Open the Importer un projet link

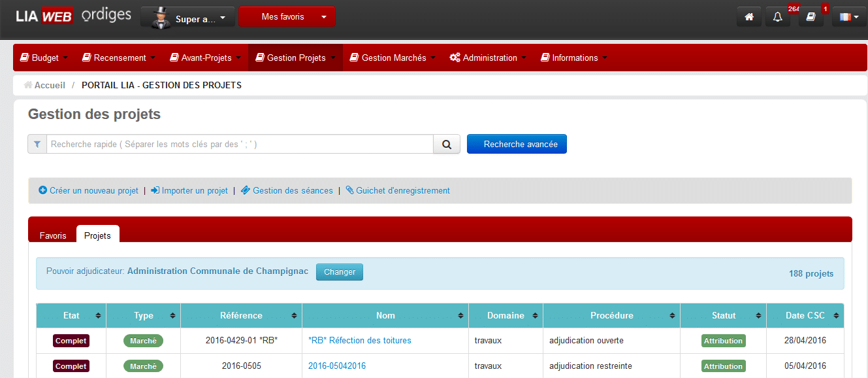189,191
